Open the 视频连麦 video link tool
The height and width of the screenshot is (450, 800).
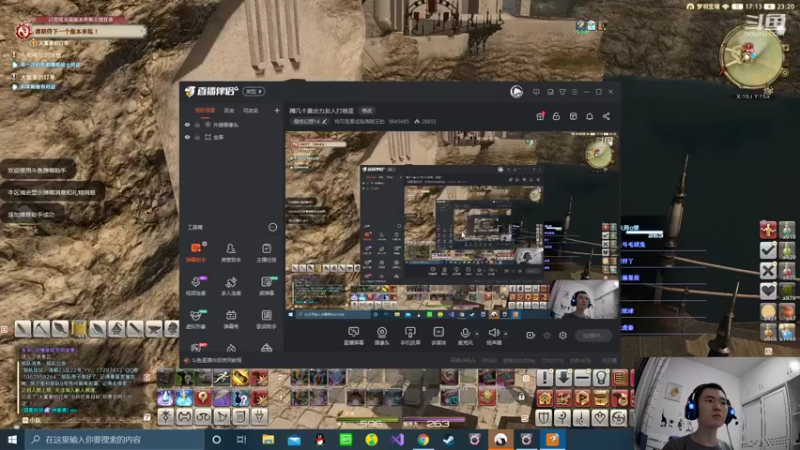[x=195, y=286]
